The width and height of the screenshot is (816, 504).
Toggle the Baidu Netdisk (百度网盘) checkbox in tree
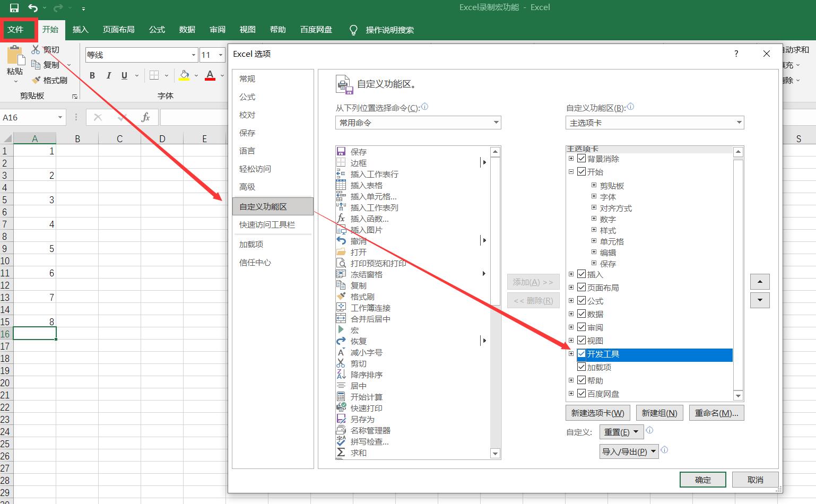581,394
